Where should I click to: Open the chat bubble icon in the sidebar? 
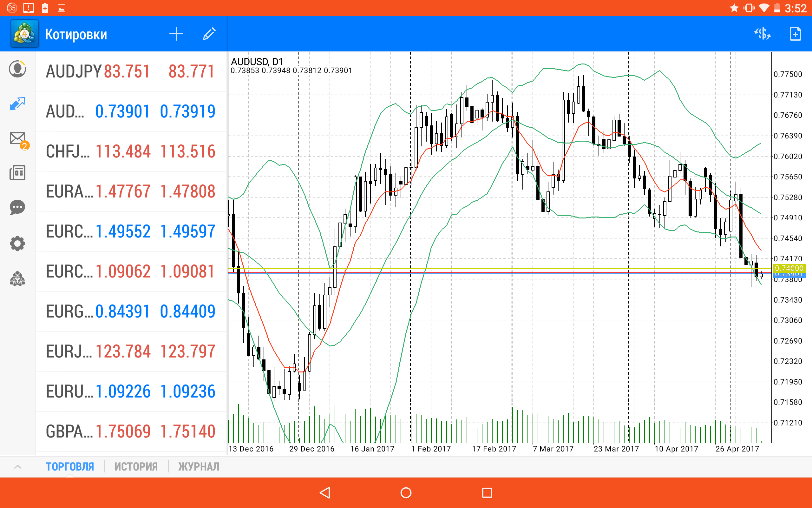[x=17, y=208]
